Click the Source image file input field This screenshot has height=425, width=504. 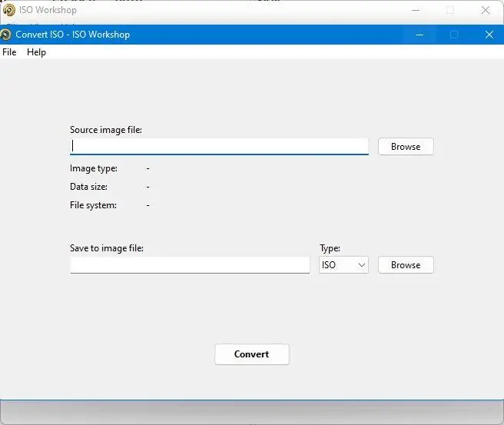219,147
